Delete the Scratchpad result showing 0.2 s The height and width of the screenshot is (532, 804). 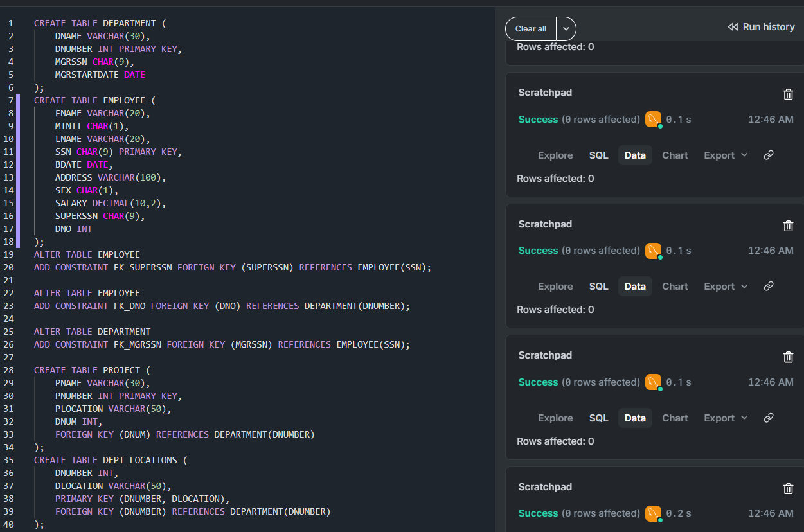[788, 488]
